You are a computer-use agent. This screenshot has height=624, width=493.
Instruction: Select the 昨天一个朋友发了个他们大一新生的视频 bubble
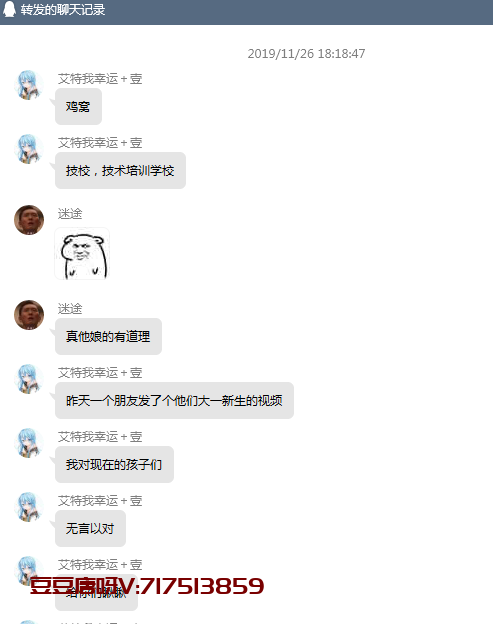(174, 400)
